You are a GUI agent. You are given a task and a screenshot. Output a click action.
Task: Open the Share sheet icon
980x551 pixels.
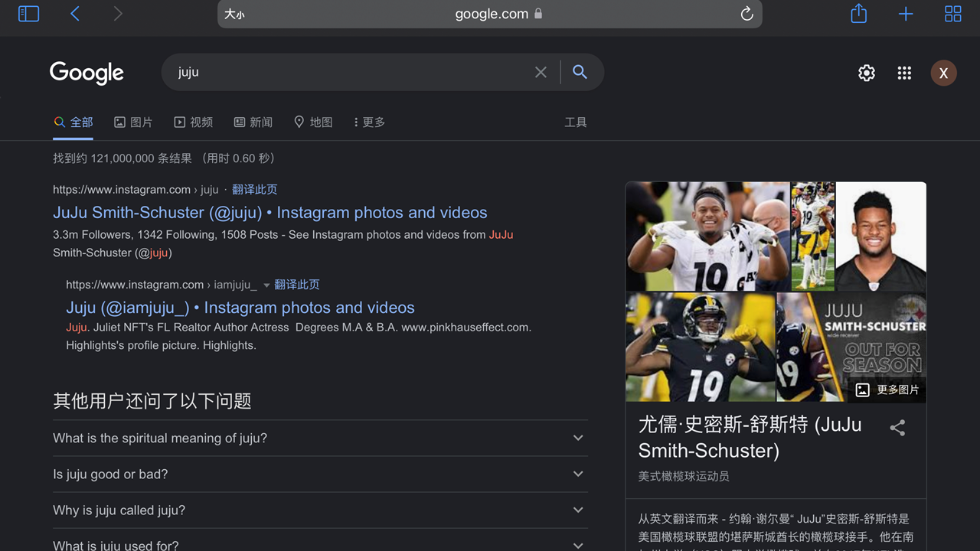[858, 14]
